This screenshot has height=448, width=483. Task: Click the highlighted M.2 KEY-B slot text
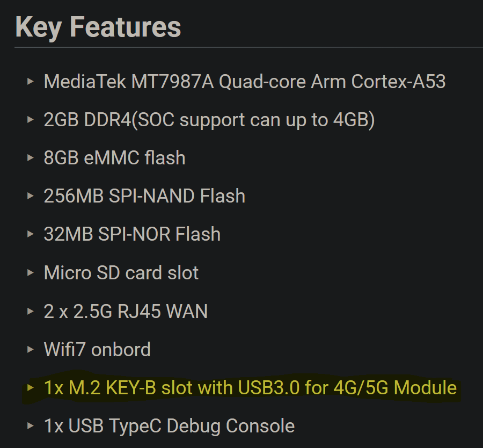[x=250, y=388]
